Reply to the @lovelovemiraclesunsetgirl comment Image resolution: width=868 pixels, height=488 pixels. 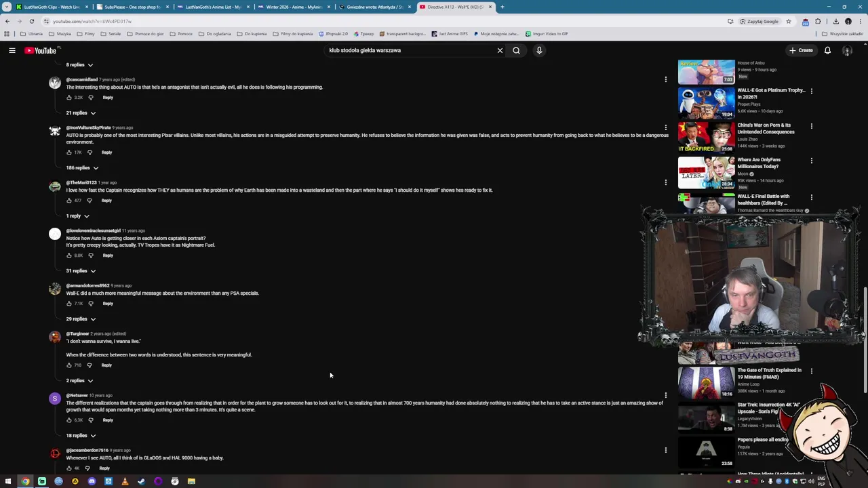pos(108,256)
